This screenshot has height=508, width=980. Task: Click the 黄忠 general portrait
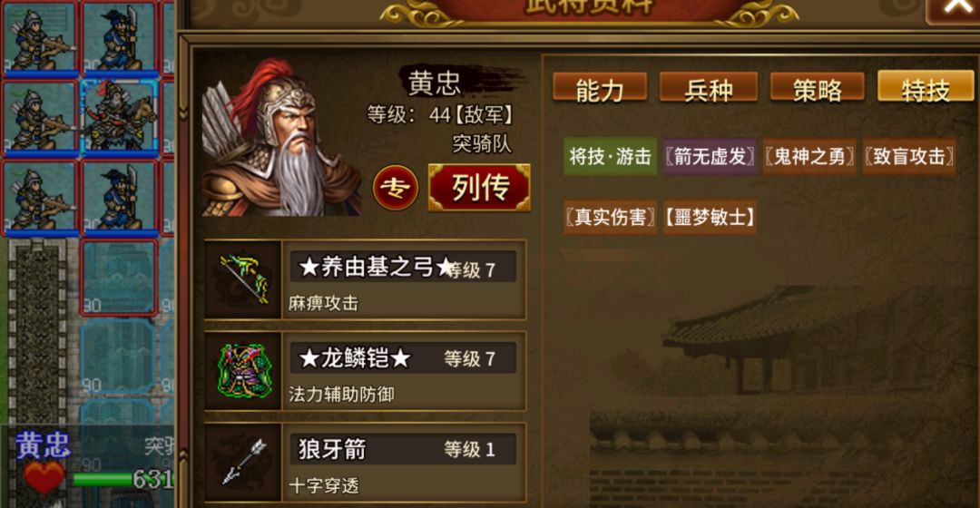pos(280,138)
